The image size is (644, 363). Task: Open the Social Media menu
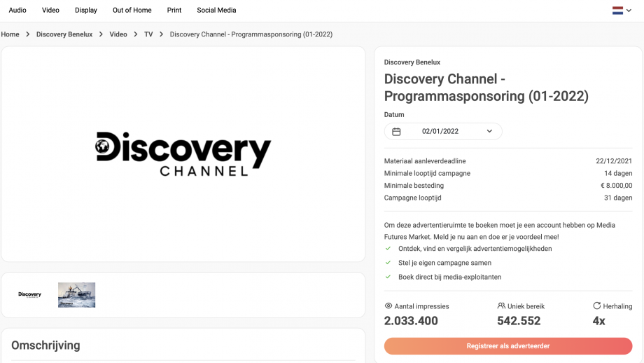tap(216, 11)
